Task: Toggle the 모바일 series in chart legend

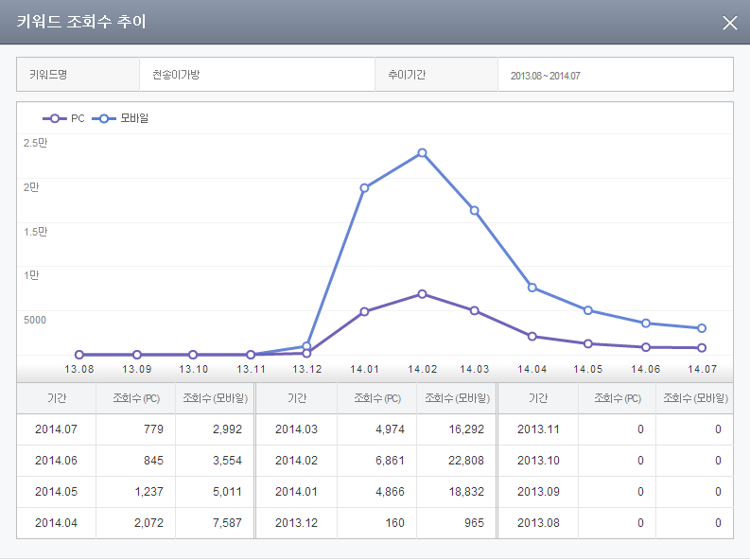Action: 120,118
